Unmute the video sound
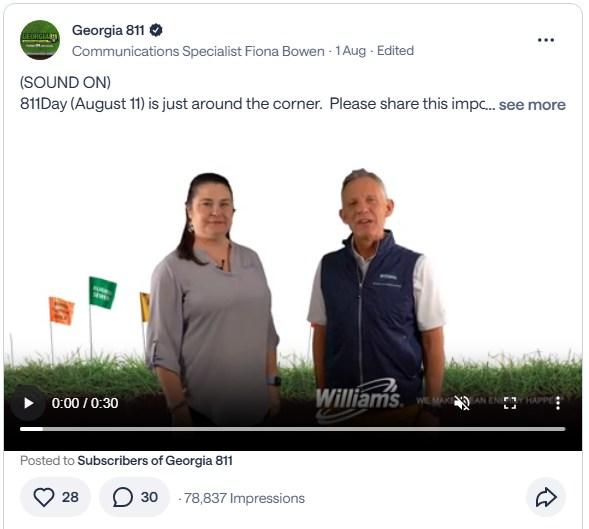This screenshot has width=589, height=529. tap(462, 403)
